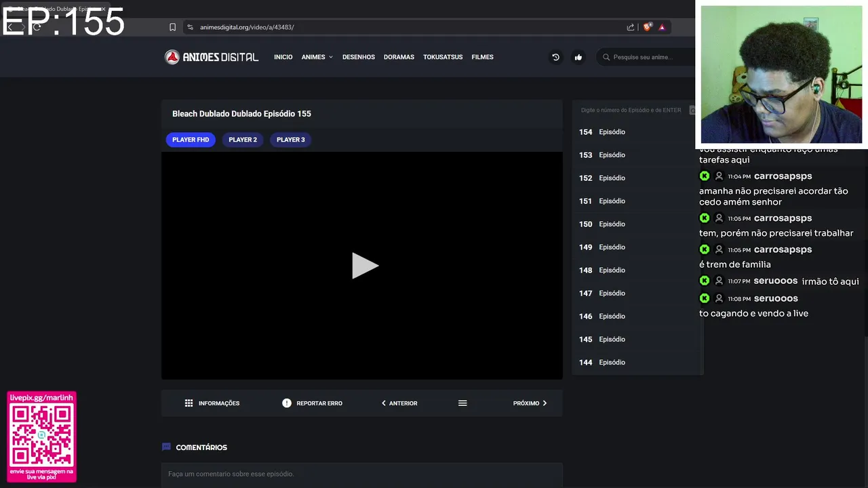Open the Tokusatsus menu item
Viewport: 868px width, 488px height.
coord(443,57)
